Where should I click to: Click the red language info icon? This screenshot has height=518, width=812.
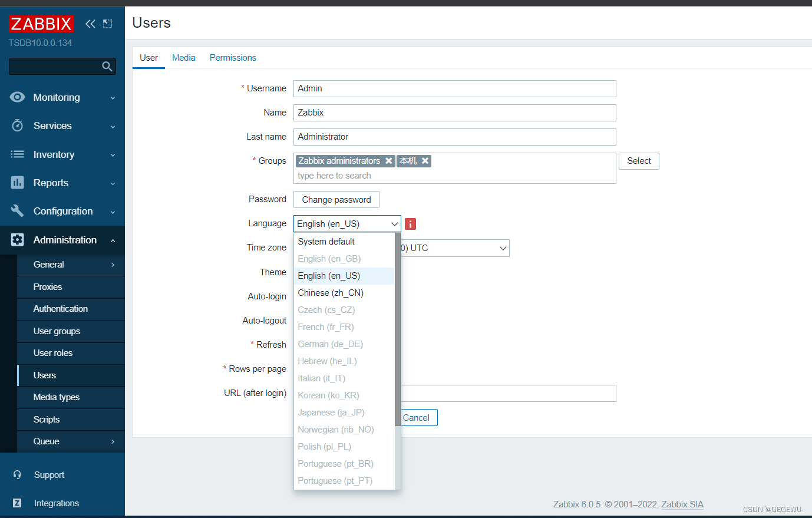[x=411, y=224]
